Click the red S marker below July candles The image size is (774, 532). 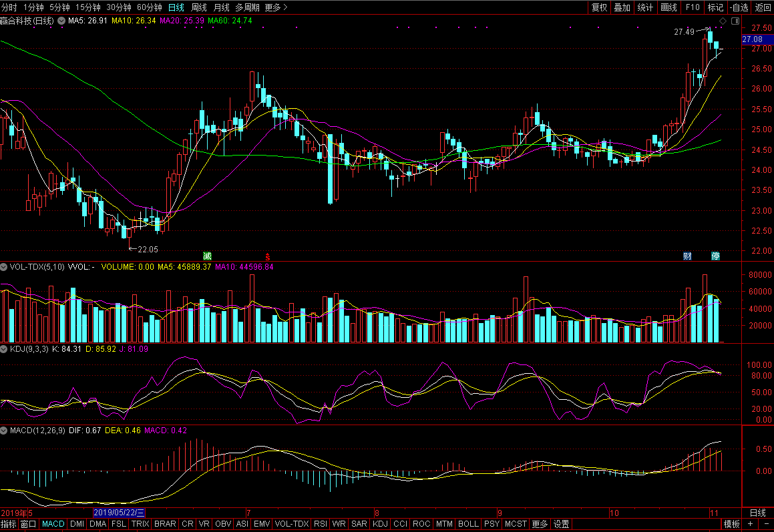tap(268, 256)
